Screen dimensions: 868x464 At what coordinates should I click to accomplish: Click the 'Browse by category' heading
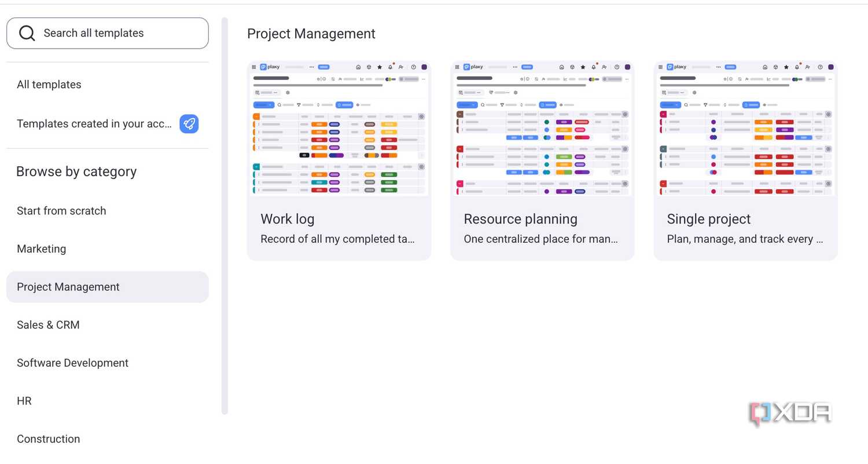click(x=76, y=172)
